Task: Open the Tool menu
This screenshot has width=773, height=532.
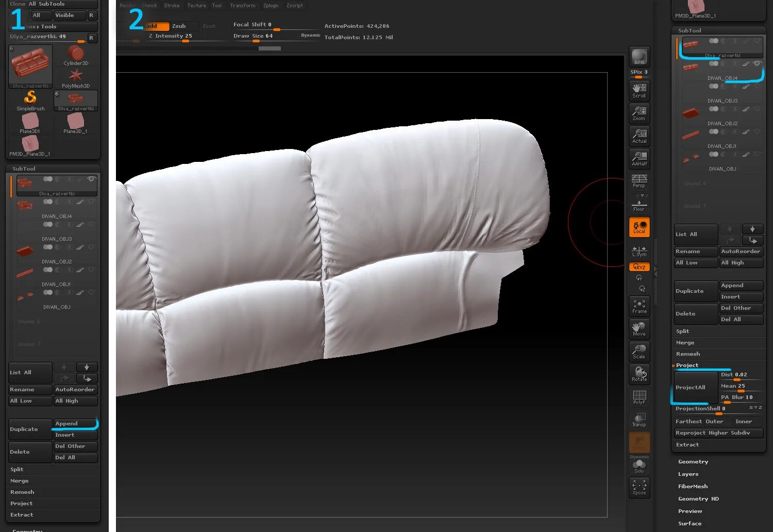Action: [x=216, y=6]
